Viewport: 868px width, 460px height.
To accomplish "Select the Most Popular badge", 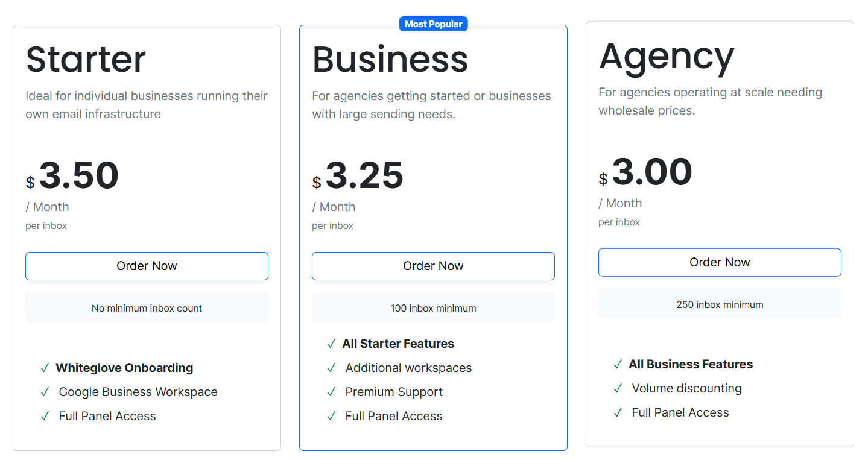I will point(433,24).
